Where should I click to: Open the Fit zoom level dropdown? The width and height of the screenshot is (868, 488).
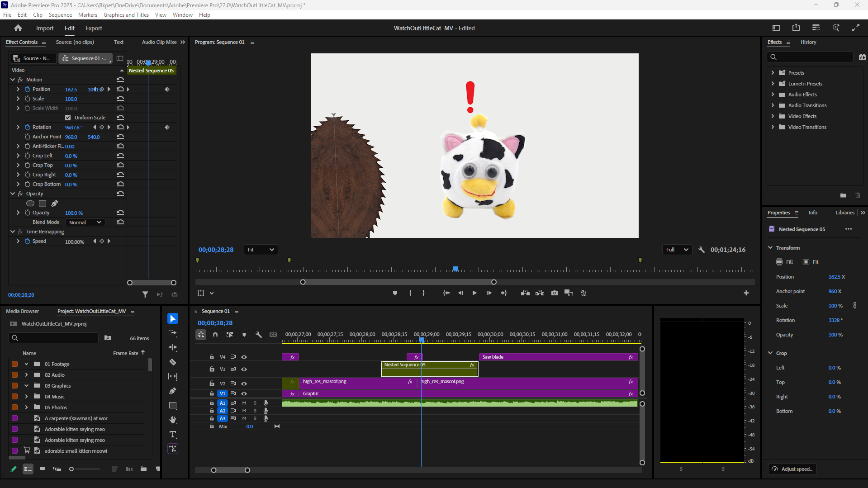click(261, 249)
